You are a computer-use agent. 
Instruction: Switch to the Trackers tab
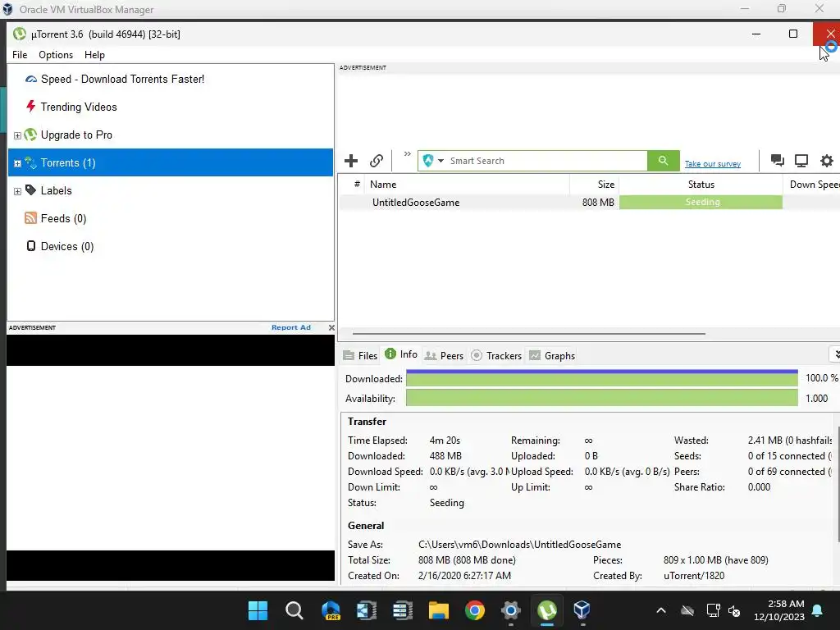[496, 356]
